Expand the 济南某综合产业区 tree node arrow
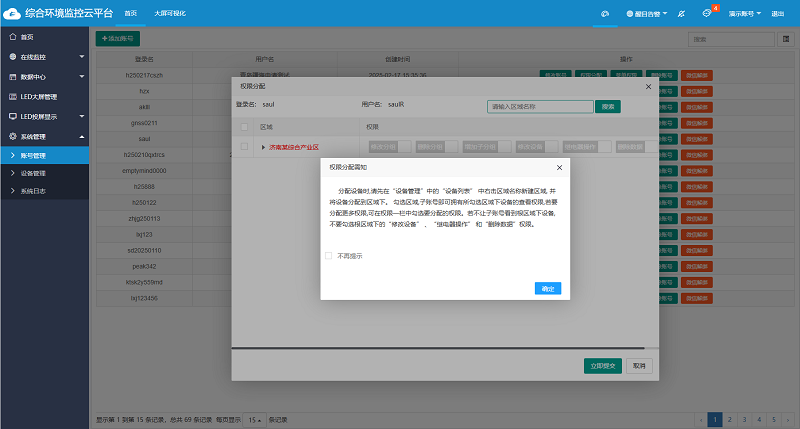 click(263, 147)
